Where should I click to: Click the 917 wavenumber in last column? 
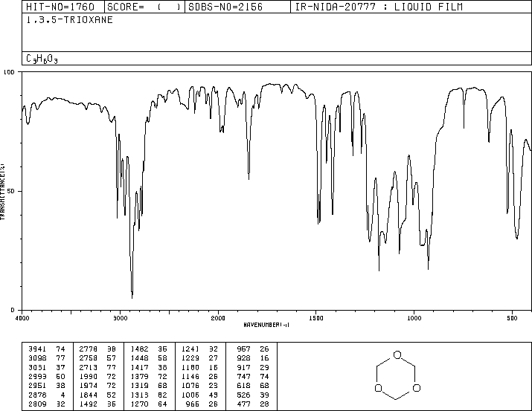[243, 367]
